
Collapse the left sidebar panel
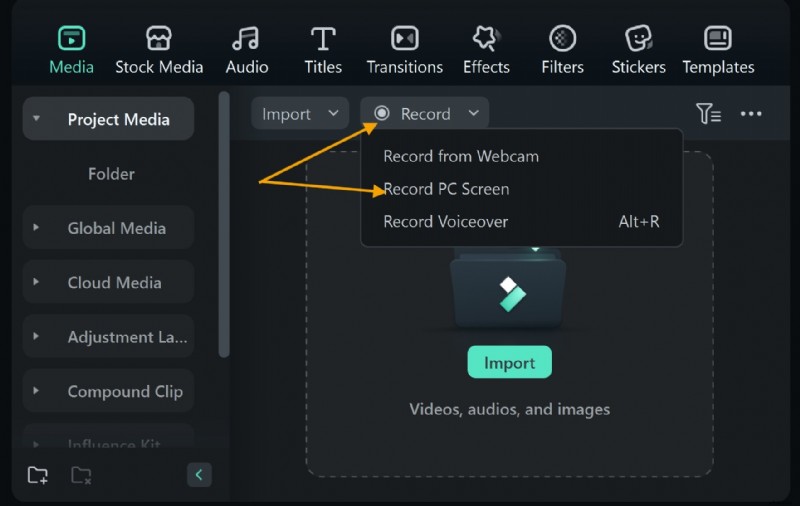click(198, 475)
